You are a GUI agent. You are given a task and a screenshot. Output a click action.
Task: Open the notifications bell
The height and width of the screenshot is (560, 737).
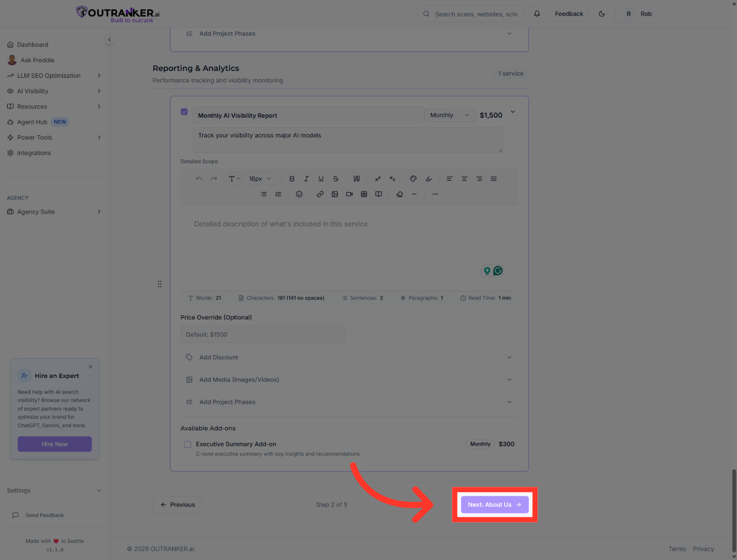(537, 14)
